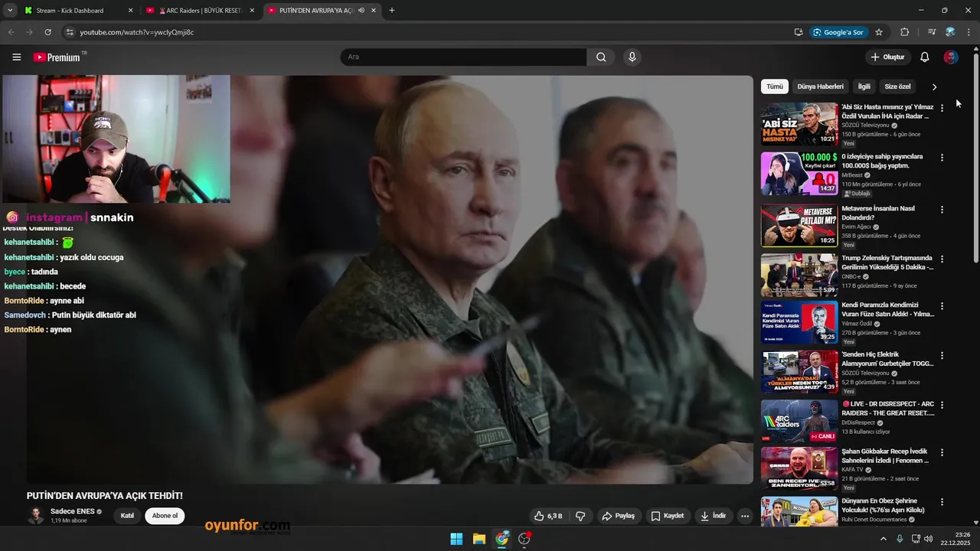Open Dünyanın En Obez Şehrine Yolculuk title
Viewport: 980px width, 551px height.
(884, 505)
